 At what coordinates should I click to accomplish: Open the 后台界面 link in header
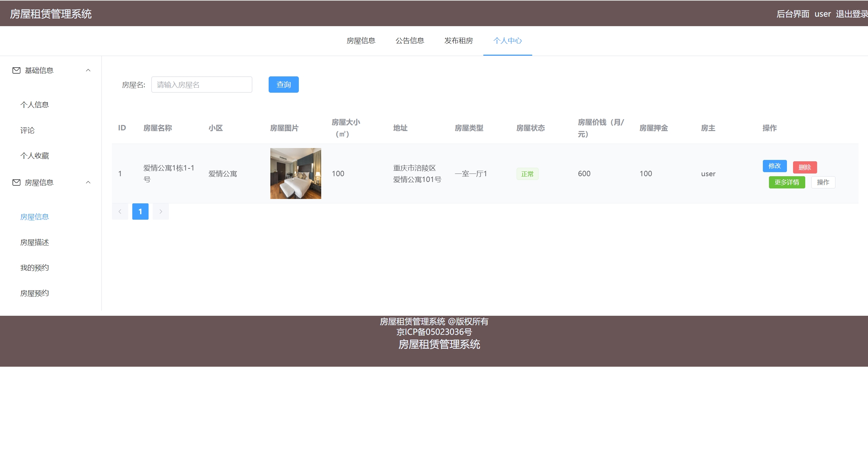pyautogui.click(x=793, y=14)
